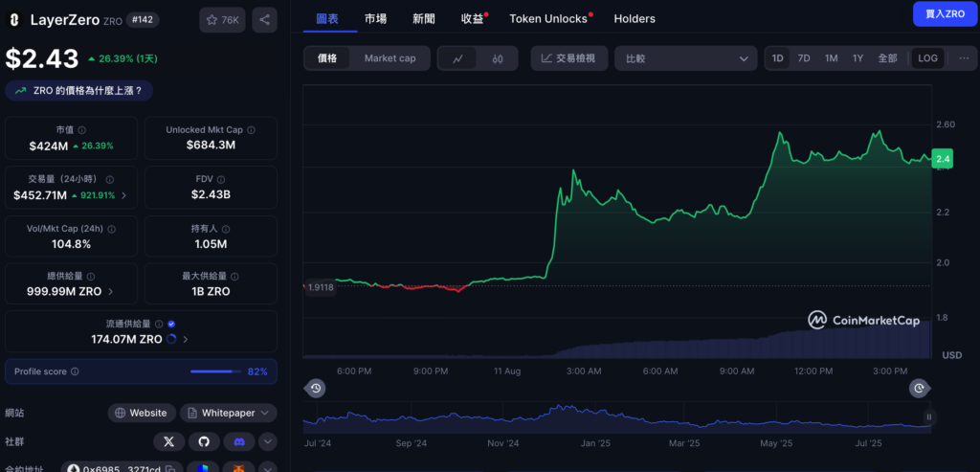Toggle the LOG scale on the chart
The image size is (980, 472).
click(927, 58)
